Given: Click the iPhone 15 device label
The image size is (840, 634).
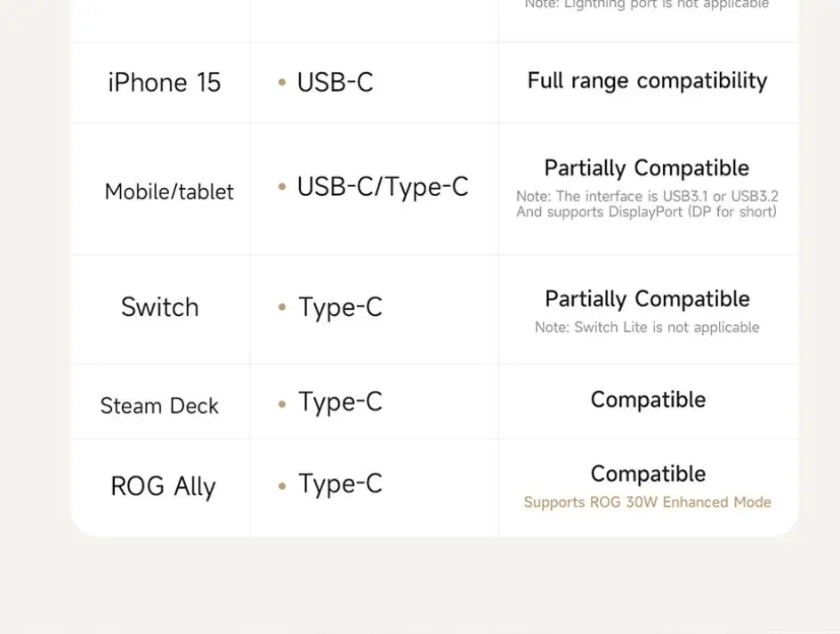Looking at the screenshot, I should pyautogui.click(x=164, y=83).
